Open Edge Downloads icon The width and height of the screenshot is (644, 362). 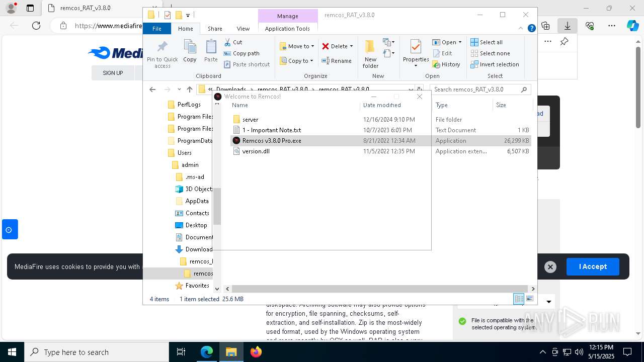coord(568,26)
